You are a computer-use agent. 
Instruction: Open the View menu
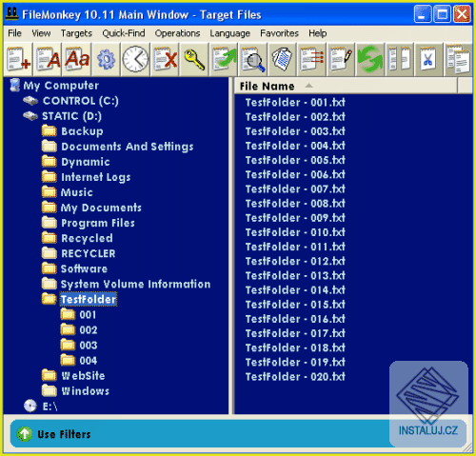pos(41,33)
